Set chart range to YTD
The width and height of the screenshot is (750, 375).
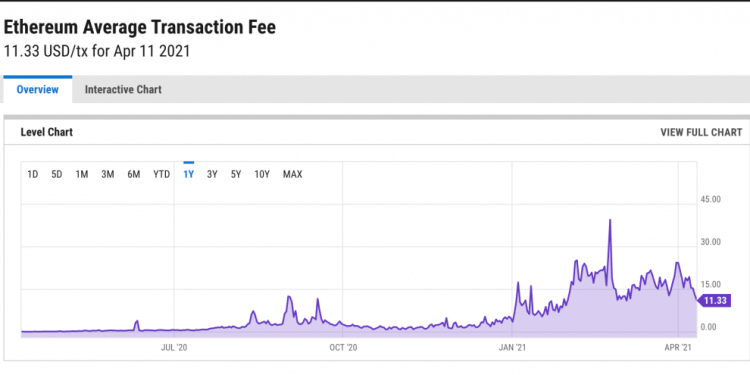click(x=162, y=175)
